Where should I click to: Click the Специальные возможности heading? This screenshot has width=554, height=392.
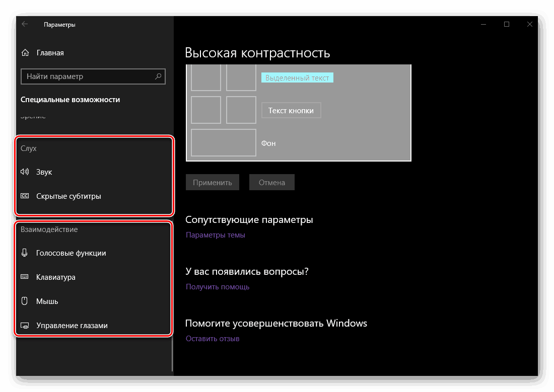(71, 100)
